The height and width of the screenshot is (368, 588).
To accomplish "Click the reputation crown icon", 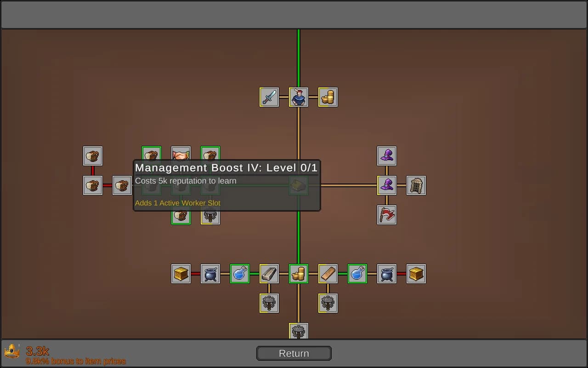I will click(12, 351).
